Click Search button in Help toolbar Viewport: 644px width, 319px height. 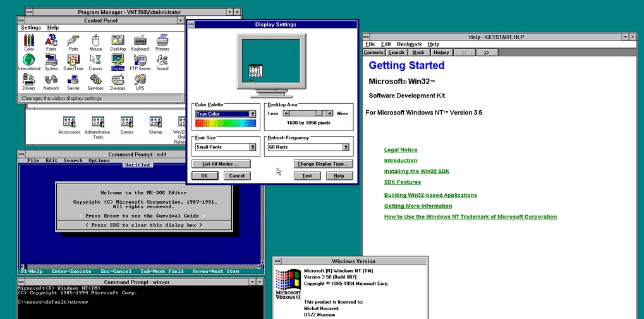pos(396,52)
